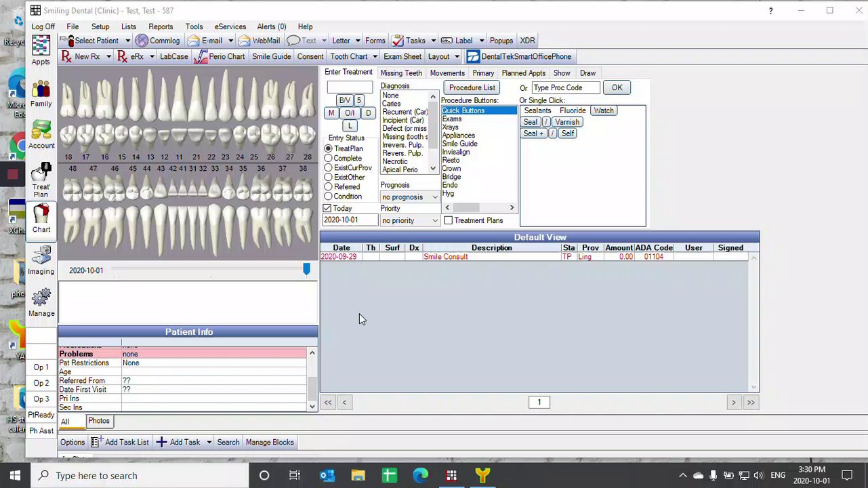Uncheck the Today checkbox
This screenshot has height=488, width=868.
click(327, 209)
